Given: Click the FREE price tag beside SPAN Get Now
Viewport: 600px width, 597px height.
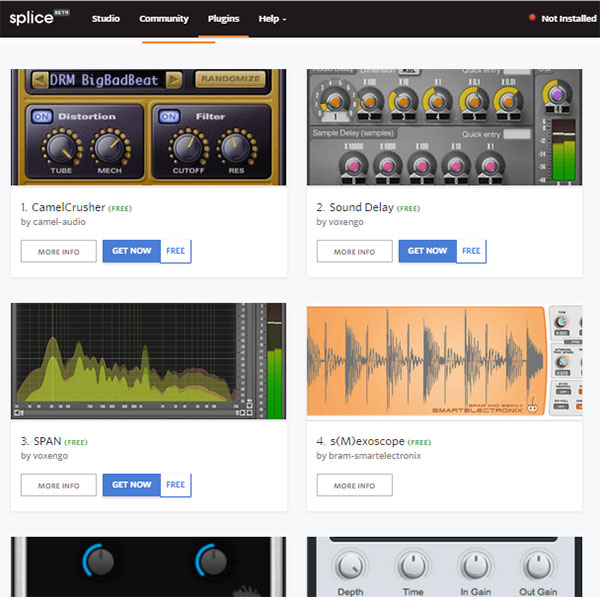Looking at the screenshot, I should 176,485.
